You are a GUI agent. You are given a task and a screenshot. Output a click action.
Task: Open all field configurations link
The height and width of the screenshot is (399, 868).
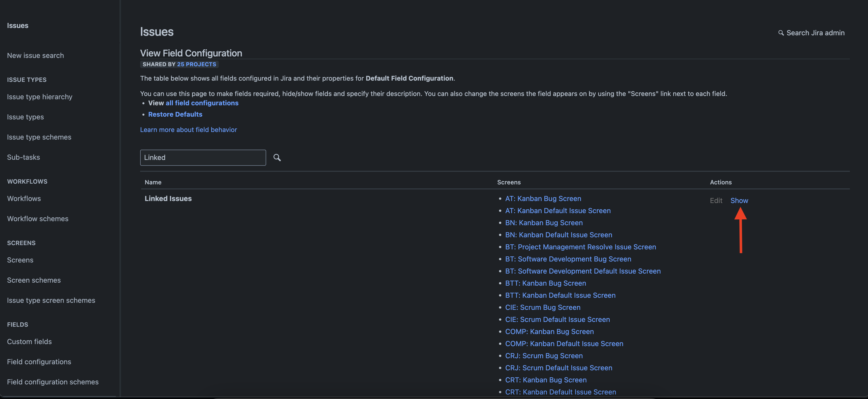(x=202, y=103)
